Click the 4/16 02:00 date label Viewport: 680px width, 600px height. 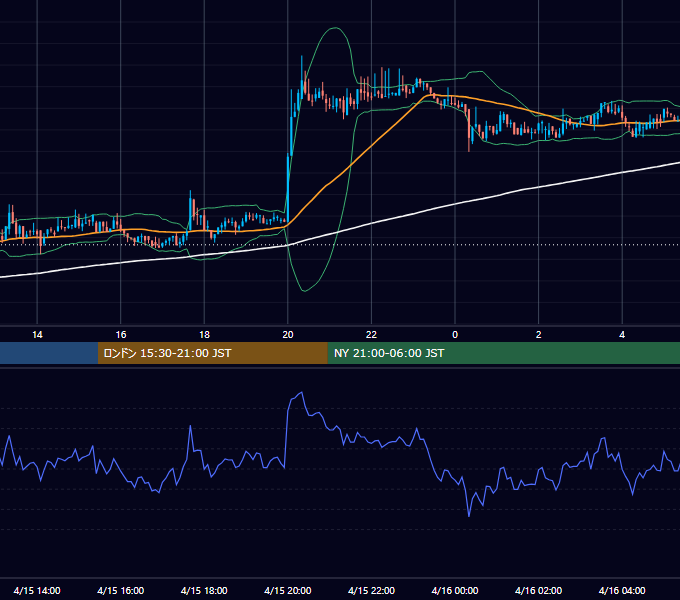539,590
